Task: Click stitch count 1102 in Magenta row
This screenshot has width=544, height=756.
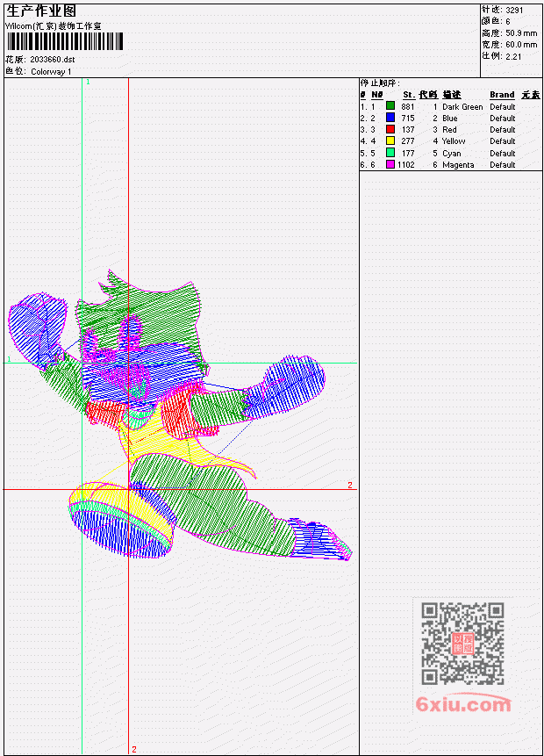Action: [406, 165]
